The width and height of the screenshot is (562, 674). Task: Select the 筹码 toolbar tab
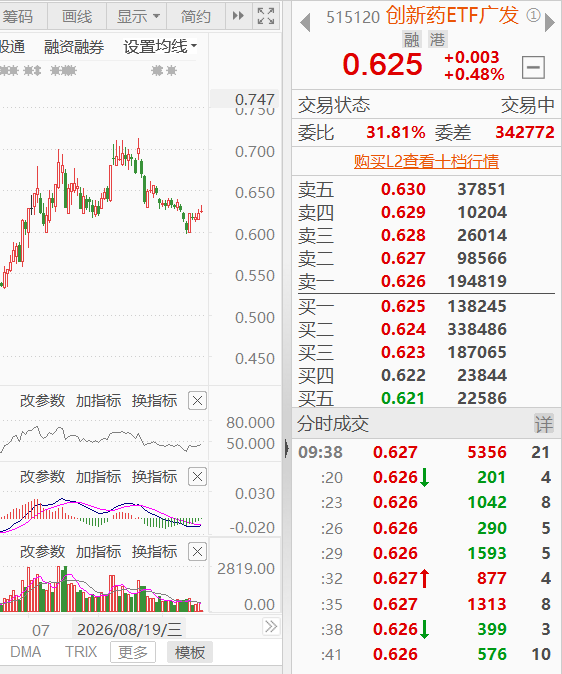[17, 16]
